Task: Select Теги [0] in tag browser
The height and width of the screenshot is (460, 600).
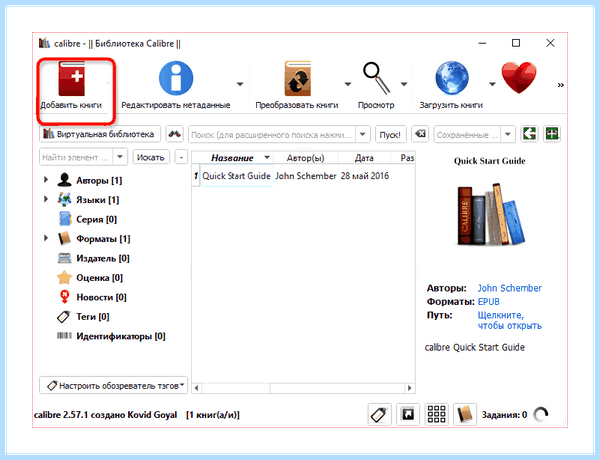Action: 93,316
